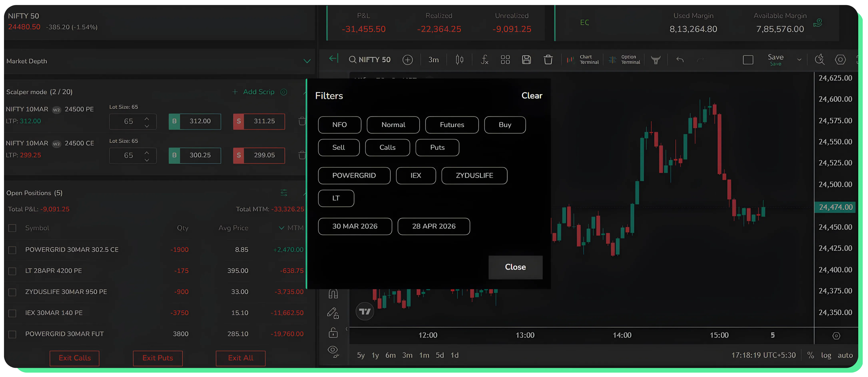Screen dimensions: 868x377
Task: Open the indicators (fx) panel
Action: pos(484,60)
